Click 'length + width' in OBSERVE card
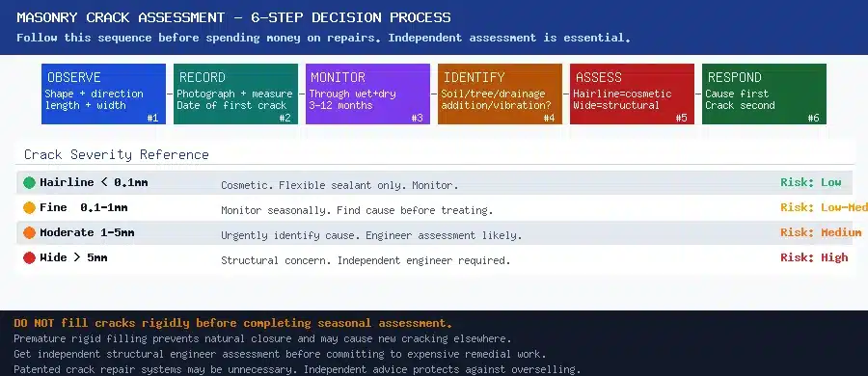 pos(85,105)
